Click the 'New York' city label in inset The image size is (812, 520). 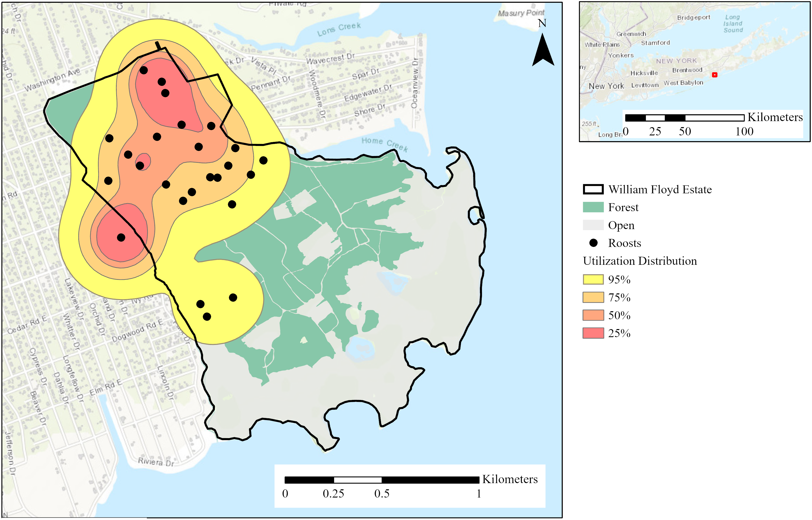pos(606,86)
